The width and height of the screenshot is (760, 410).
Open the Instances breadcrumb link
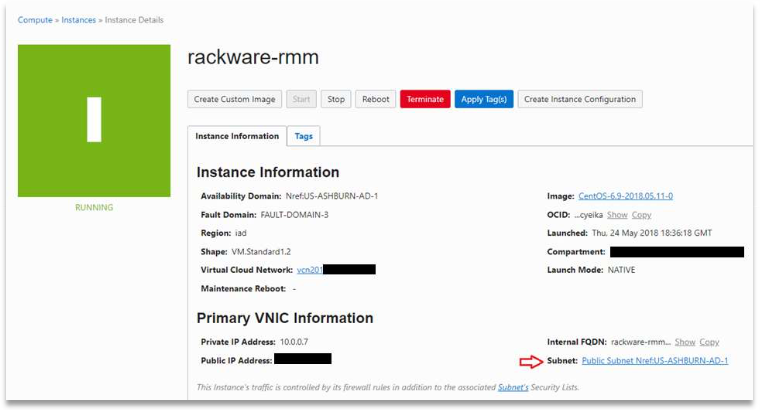[79, 20]
